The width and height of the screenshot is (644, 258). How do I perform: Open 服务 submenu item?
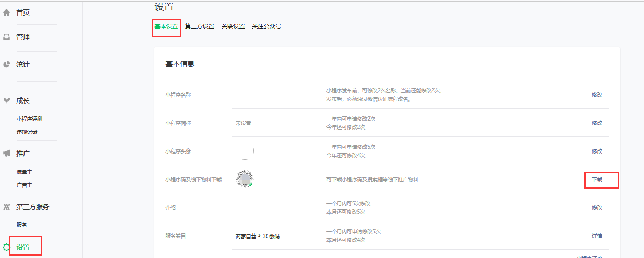tap(21, 225)
